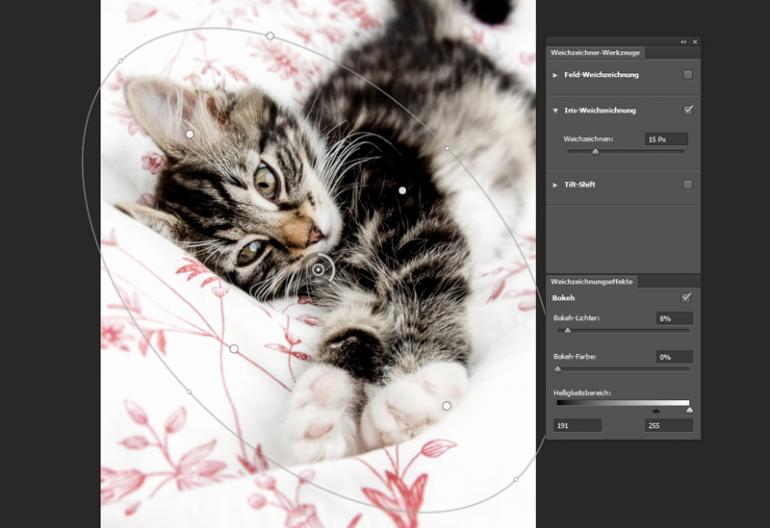Toggle the Bokeh checkbox

tap(686, 298)
